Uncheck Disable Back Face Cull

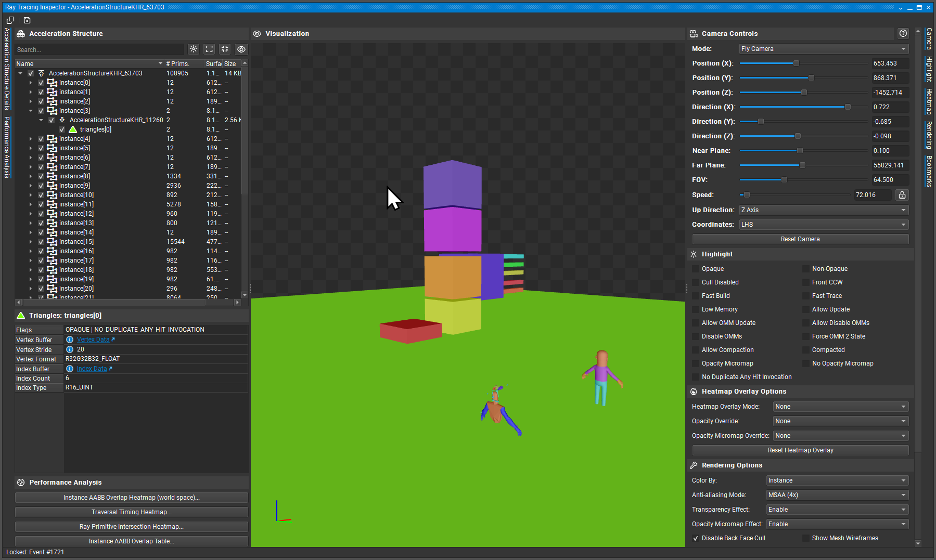[696, 538]
